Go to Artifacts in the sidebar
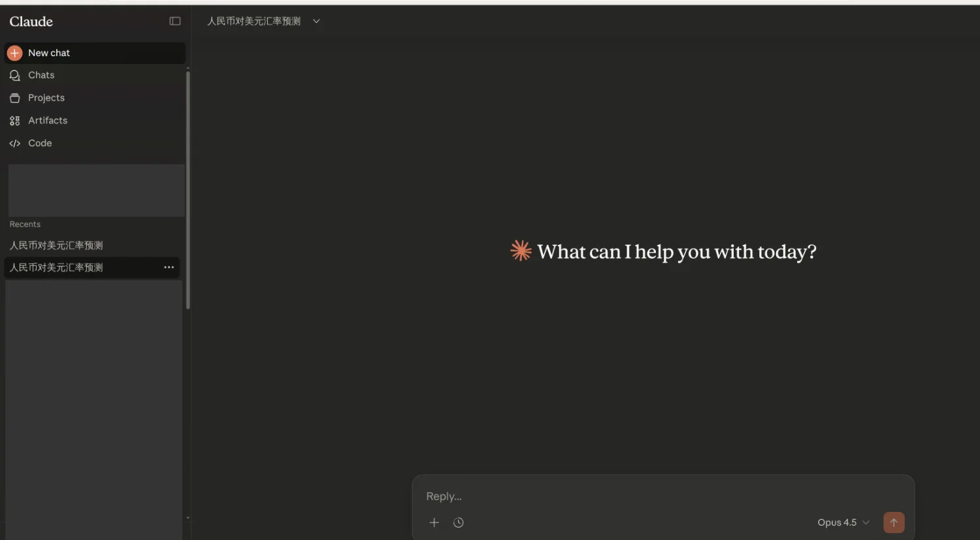Image resolution: width=980 pixels, height=540 pixels. click(x=47, y=120)
